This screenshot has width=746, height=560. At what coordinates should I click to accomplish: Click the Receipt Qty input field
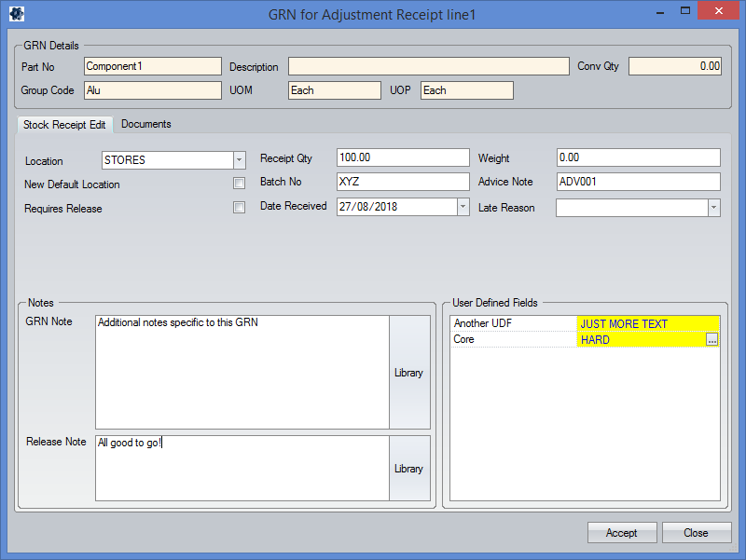click(403, 157)
